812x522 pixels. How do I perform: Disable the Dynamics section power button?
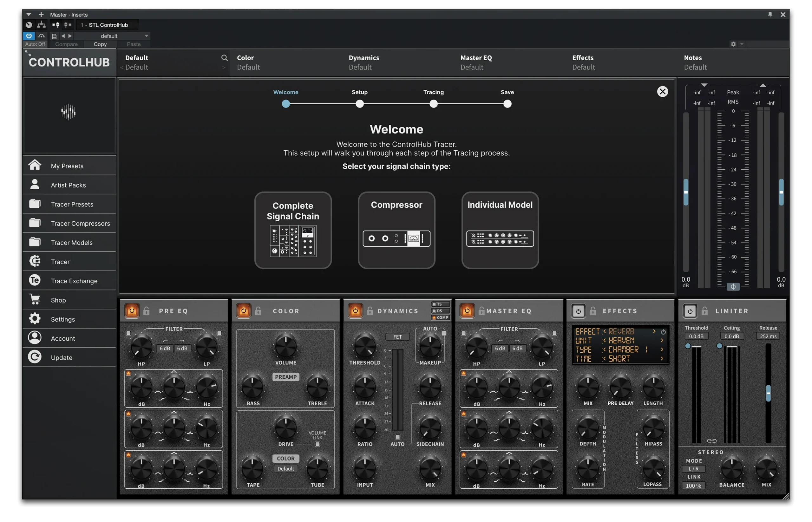[x=355, y=310]
